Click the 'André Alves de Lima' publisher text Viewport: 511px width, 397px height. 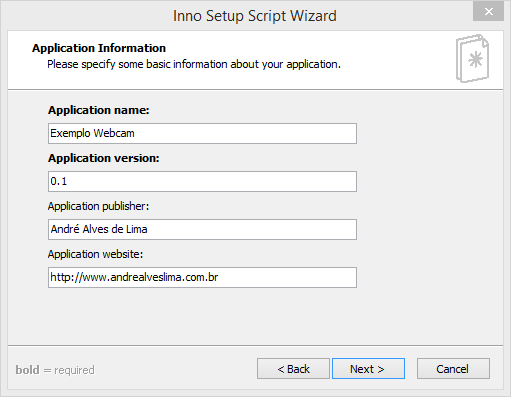(x=99, y=229)
